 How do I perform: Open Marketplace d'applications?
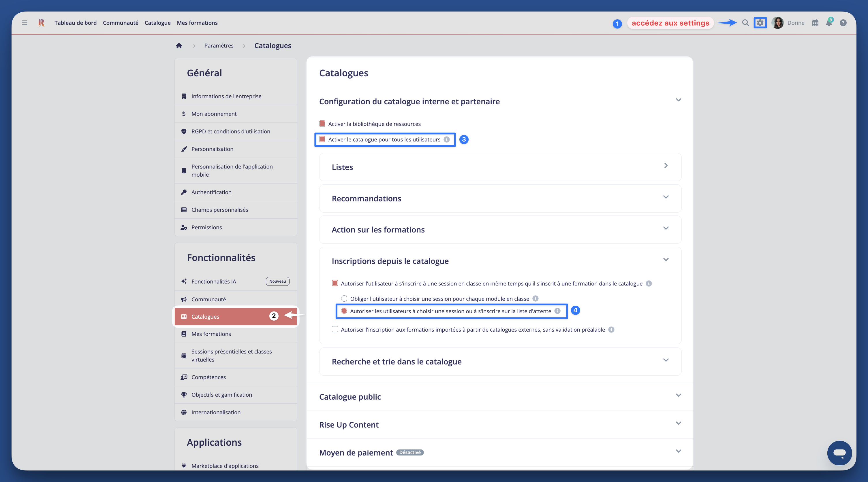236,466
